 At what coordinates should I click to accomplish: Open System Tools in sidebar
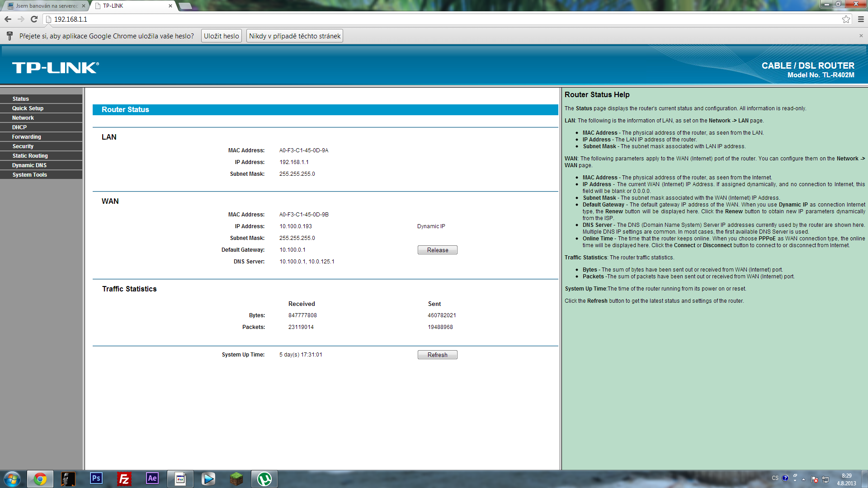point(30,175)
